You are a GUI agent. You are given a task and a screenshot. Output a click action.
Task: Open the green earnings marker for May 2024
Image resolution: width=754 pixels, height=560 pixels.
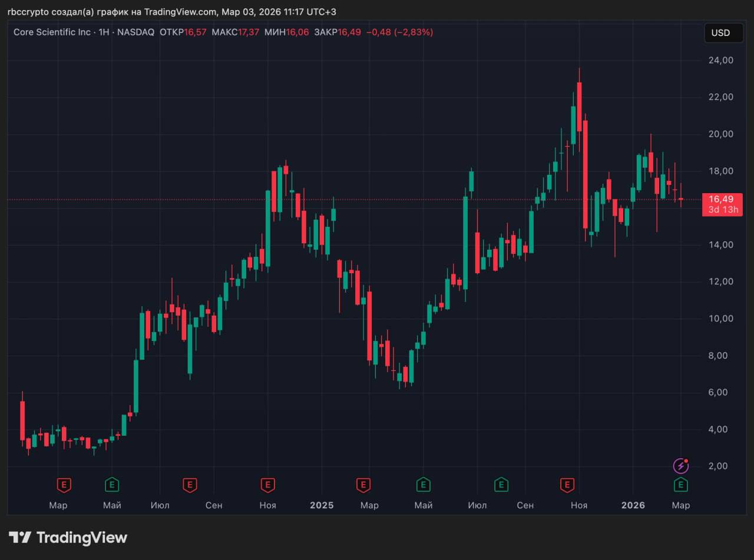(x=112, y=485)
